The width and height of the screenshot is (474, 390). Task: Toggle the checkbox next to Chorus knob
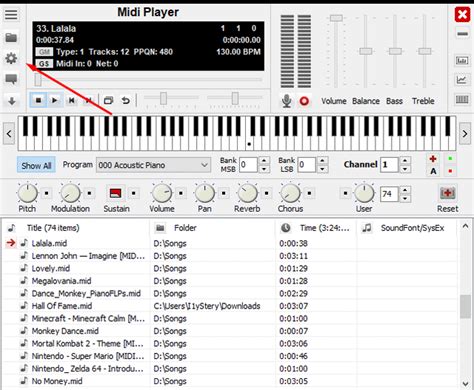(x=309, y=193)
